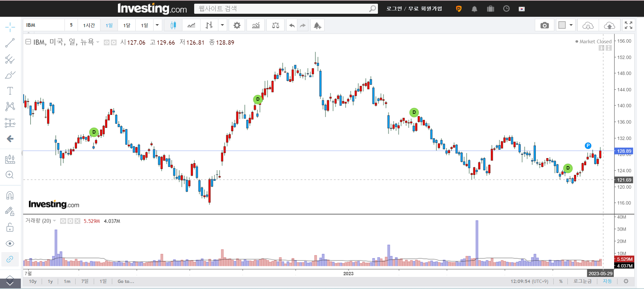644x289 pixels.
Task: Collapse the IBM series legend box
Action: (29, 42)
